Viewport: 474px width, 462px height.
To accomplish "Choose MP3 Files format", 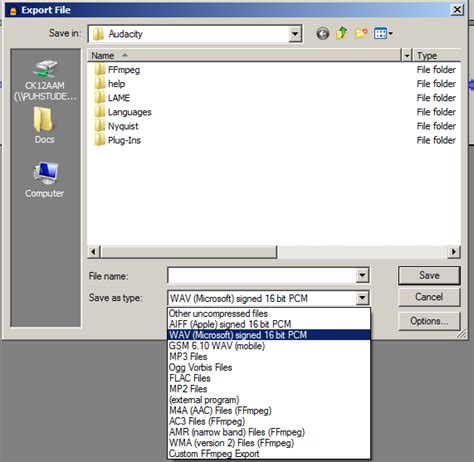I will pos(269,356).
